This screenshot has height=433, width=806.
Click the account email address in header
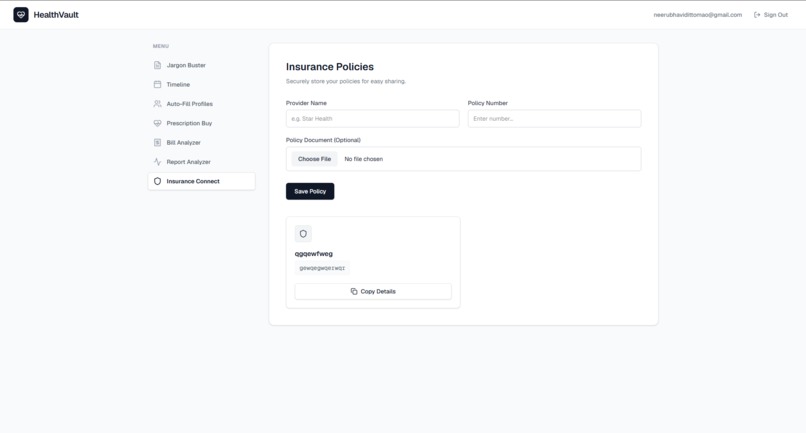point(698,15)
